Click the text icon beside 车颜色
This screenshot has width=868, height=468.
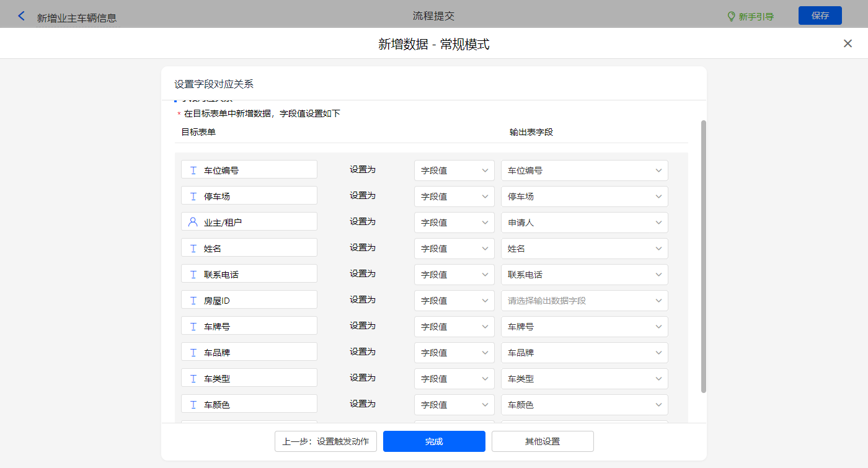(x=193, y=405)
